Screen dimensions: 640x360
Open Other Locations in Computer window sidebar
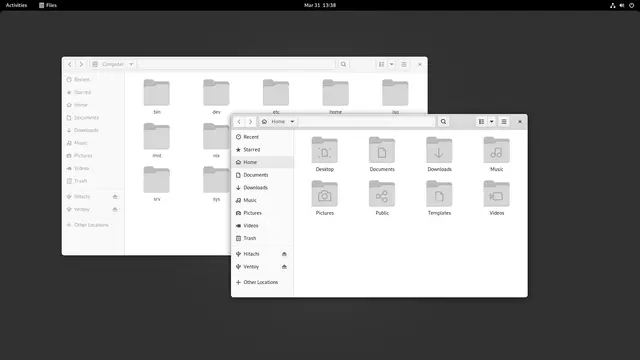[93, 225]
